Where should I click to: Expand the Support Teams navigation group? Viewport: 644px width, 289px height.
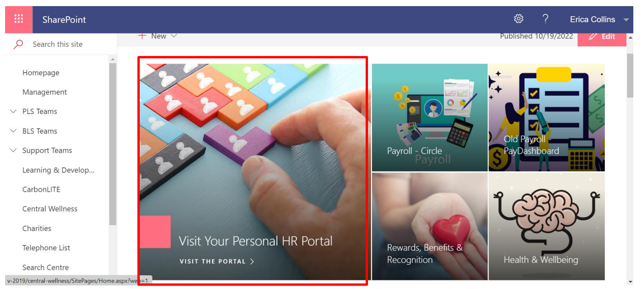(14, 151)
